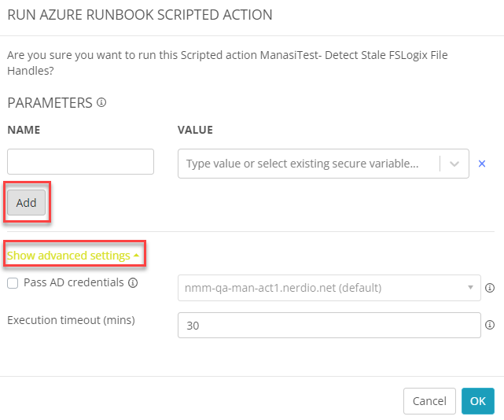
Task: Click the info icon beside PARAMETERS heading
Action: click(x=101, y=102)
